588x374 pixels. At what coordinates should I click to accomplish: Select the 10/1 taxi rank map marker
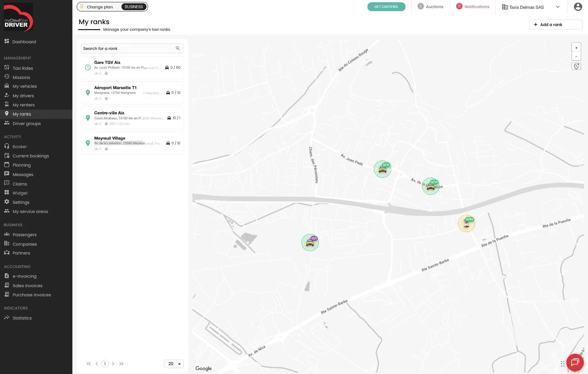(x=310, y=242)
